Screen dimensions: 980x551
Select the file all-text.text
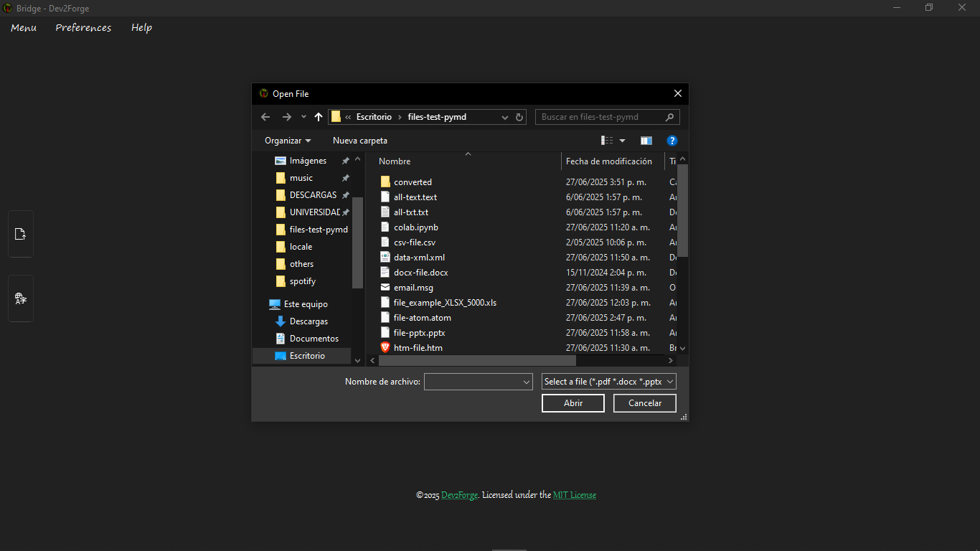point(415,197)
